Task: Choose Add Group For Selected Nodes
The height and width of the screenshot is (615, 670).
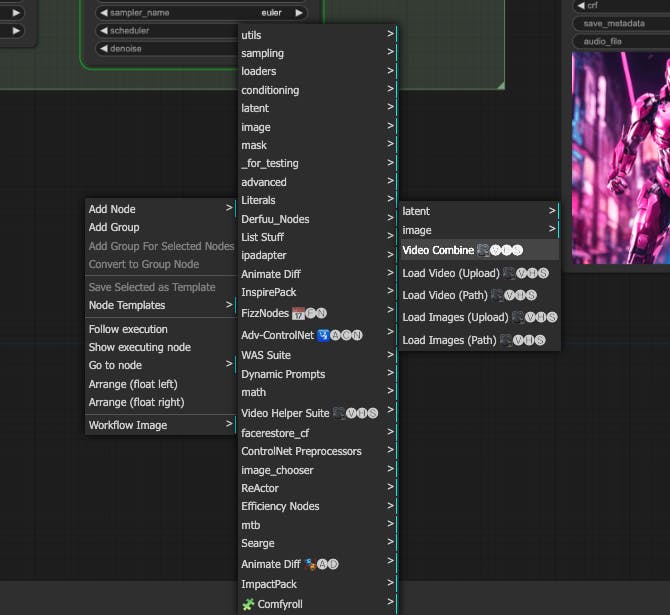Action: click(160, 246)
